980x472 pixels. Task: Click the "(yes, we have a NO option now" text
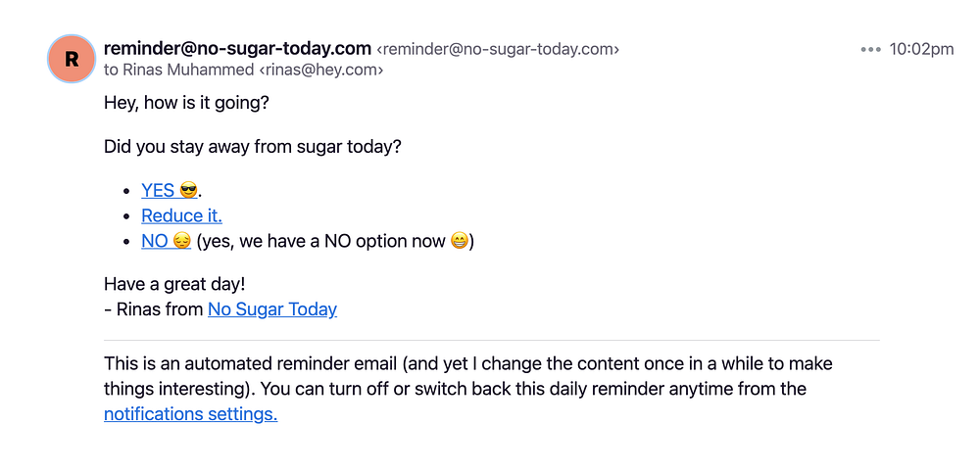pos(320,241)
